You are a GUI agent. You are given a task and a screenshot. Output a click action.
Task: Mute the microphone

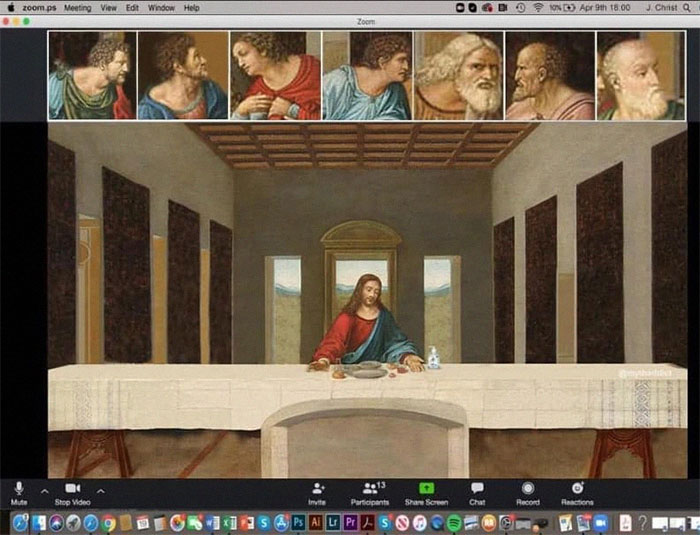[18, 490]
